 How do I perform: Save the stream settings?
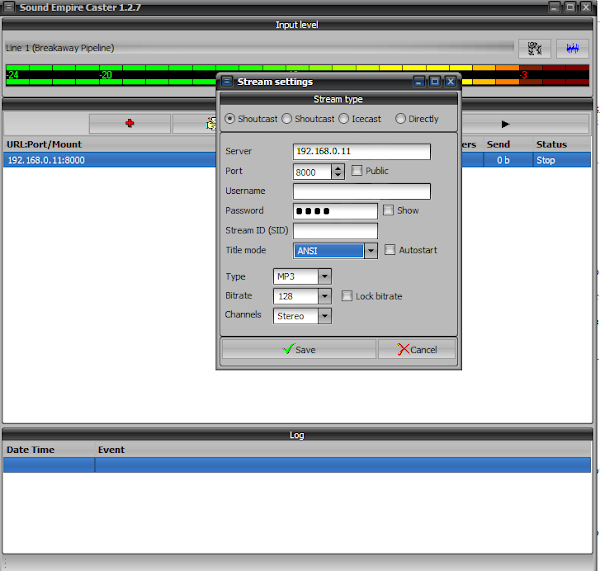(299, 349)
